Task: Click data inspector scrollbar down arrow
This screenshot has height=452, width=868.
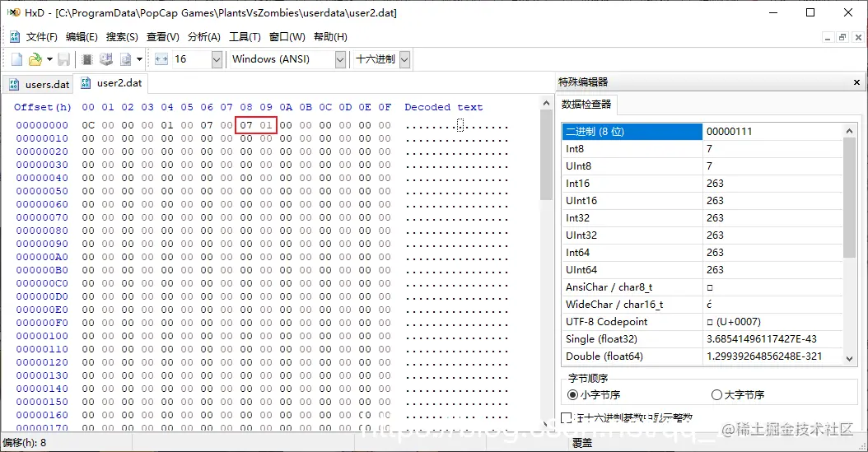Action: (x=849, y=358)
